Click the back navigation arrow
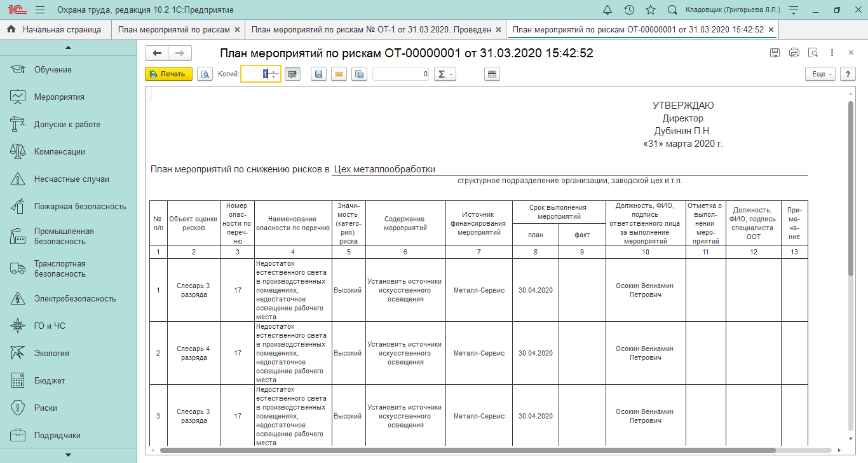Screen dimensions: 868x463 (158, 53)
